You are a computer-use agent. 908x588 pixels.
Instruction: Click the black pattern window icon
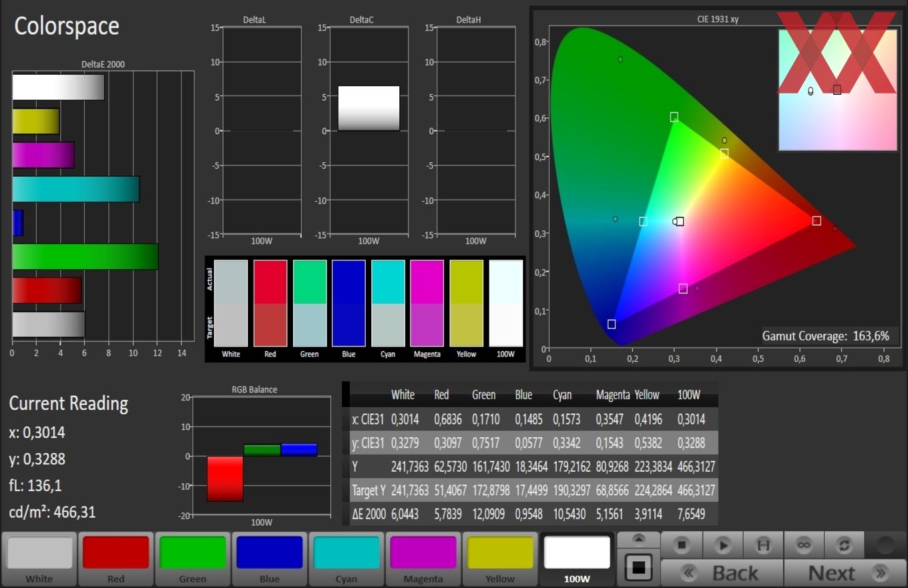(x=638, y=567)
